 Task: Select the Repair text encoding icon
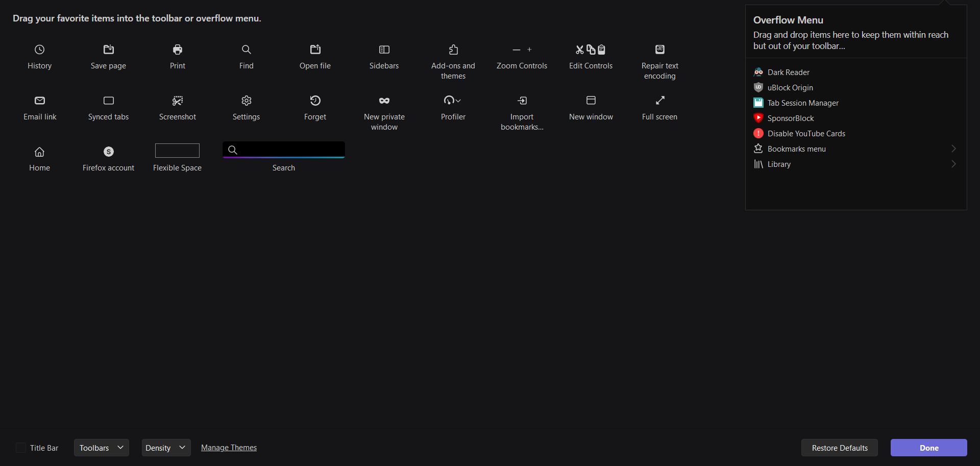(660, 50)
